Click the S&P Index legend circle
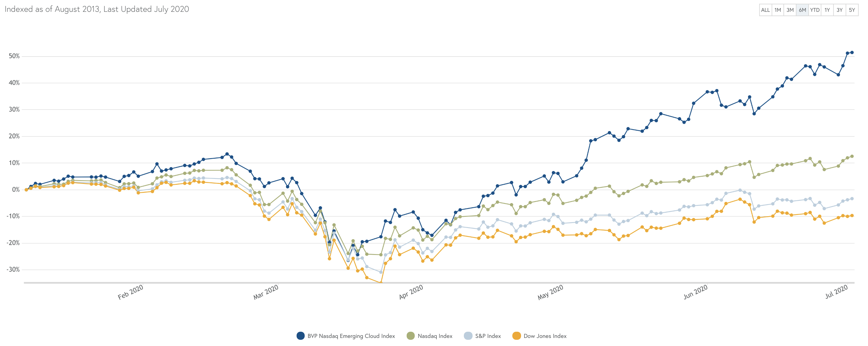The width and height of the screenshot is (868, 346). [x=468, y=335]
